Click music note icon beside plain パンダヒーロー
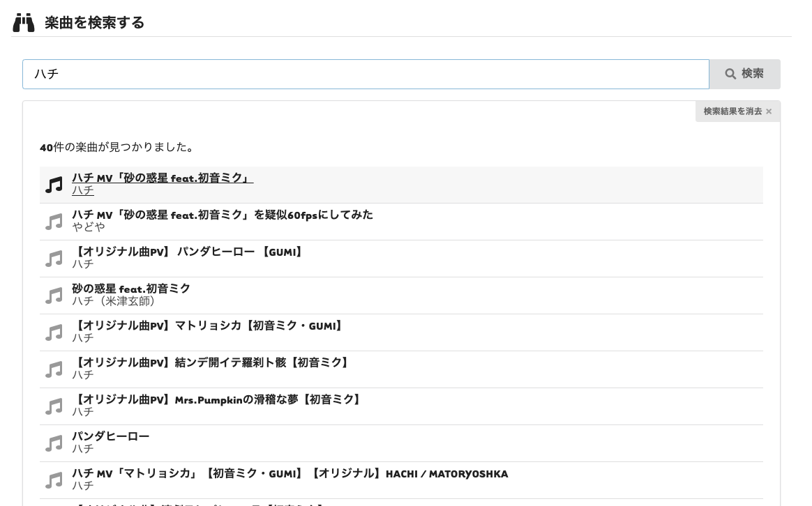 pos(54,444)
